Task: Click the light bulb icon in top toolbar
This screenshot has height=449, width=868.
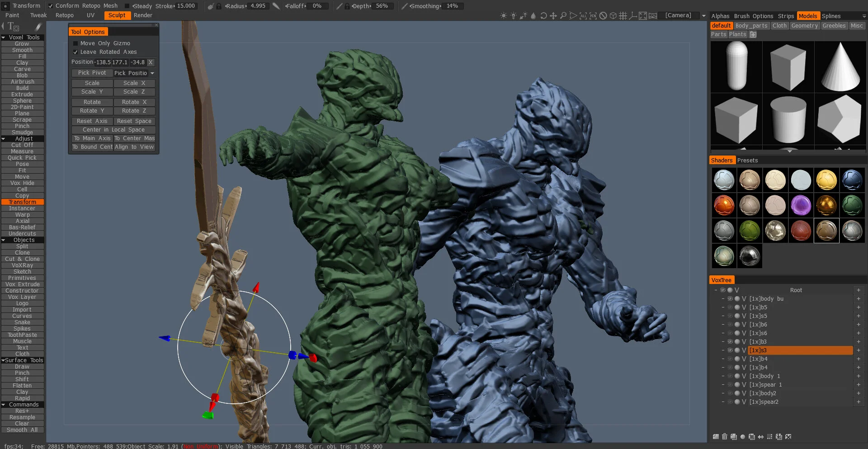Action: point(514,16)
